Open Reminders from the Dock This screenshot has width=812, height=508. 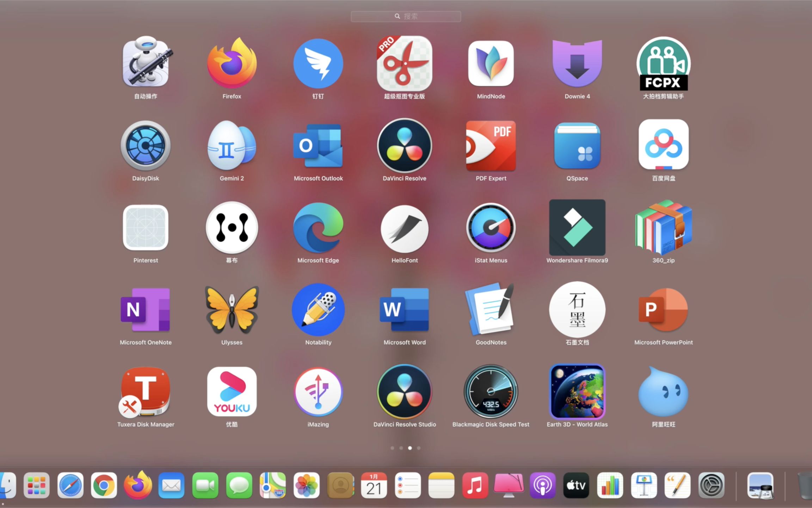tap(408, 485)
